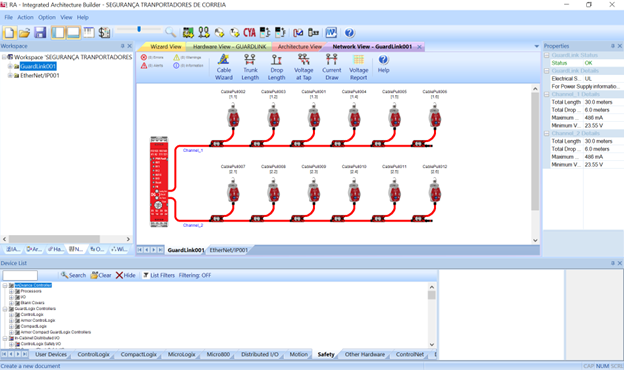
Task: Click Clear in Device List
Action: click(x=101, y=275)
